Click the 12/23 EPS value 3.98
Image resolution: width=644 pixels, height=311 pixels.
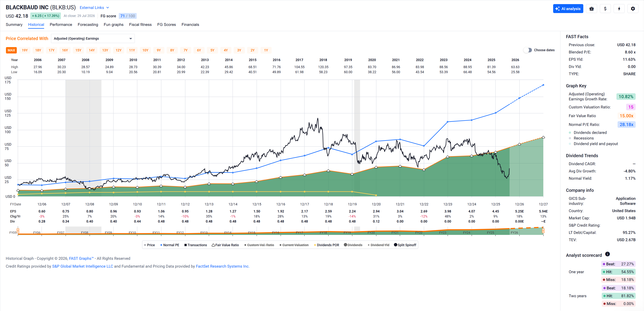pos(448,211)
